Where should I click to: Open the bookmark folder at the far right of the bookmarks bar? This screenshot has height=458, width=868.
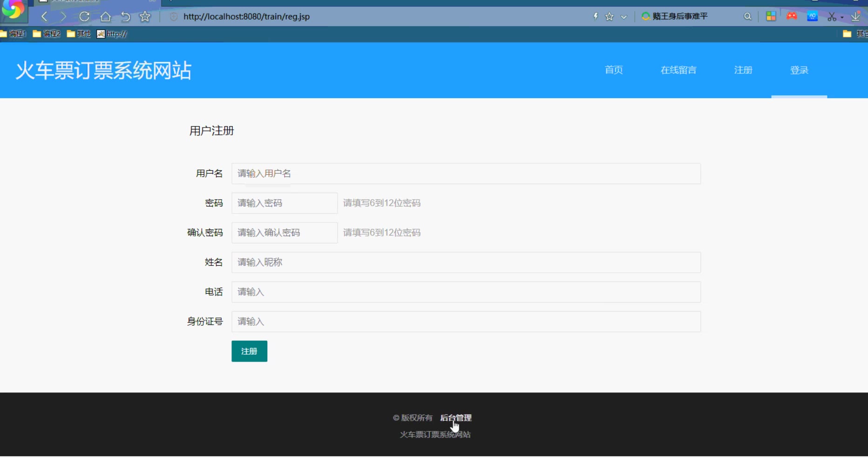pyautogui.click(x=855, y=34)
